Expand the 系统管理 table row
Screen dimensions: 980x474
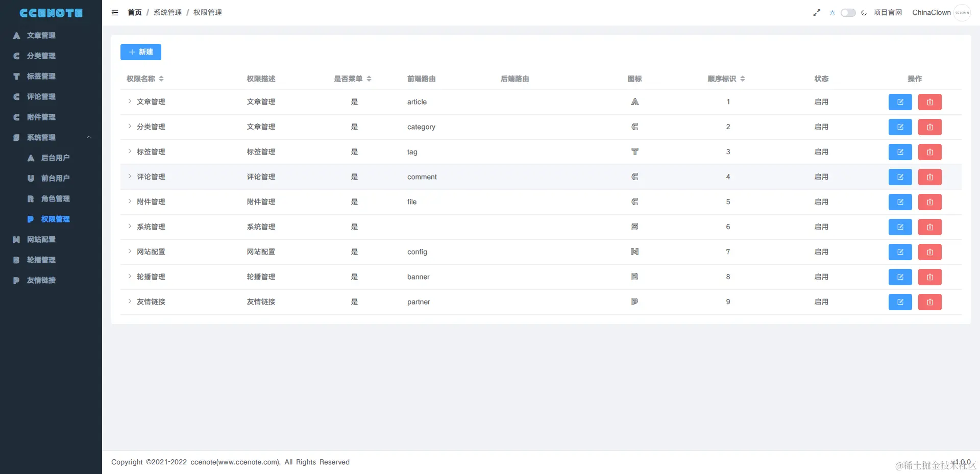[x=130, y=227]
